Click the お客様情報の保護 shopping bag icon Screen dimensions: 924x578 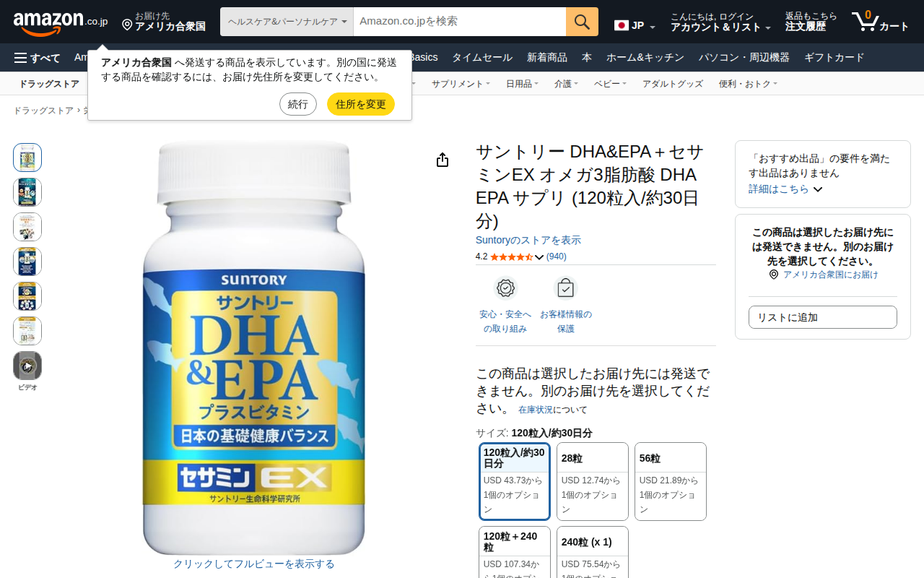565,288
